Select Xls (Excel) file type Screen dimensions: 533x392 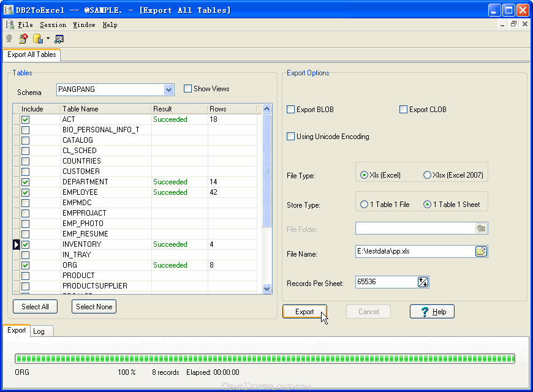point(364,175)
